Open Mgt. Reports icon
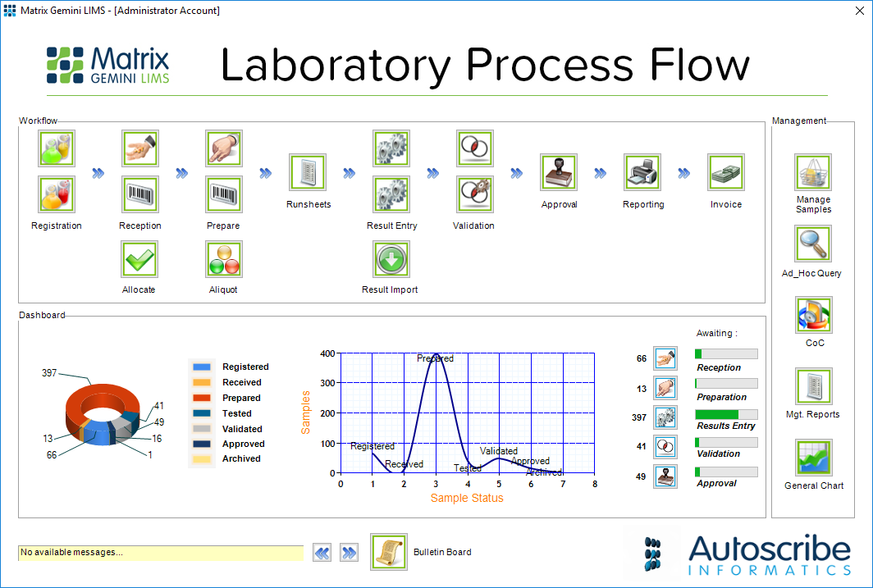Viewport: 873px width, 588px height. 812,385
